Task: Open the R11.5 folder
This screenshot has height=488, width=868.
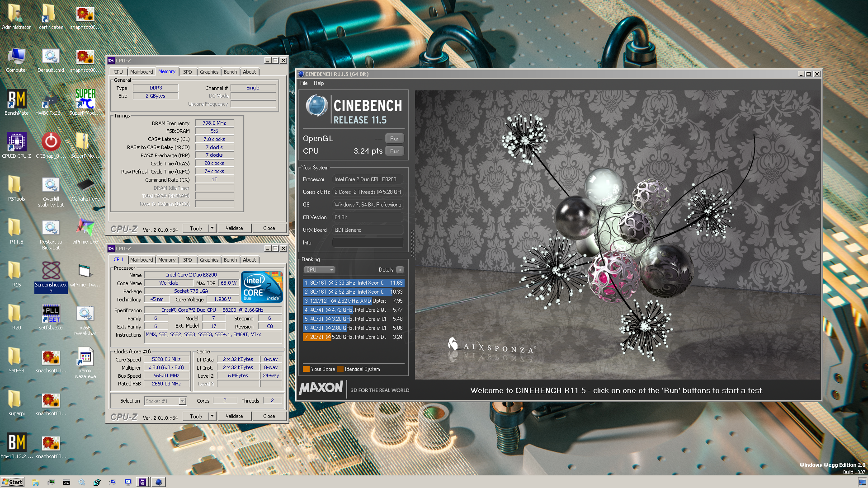Action: (x=16, y=231)
